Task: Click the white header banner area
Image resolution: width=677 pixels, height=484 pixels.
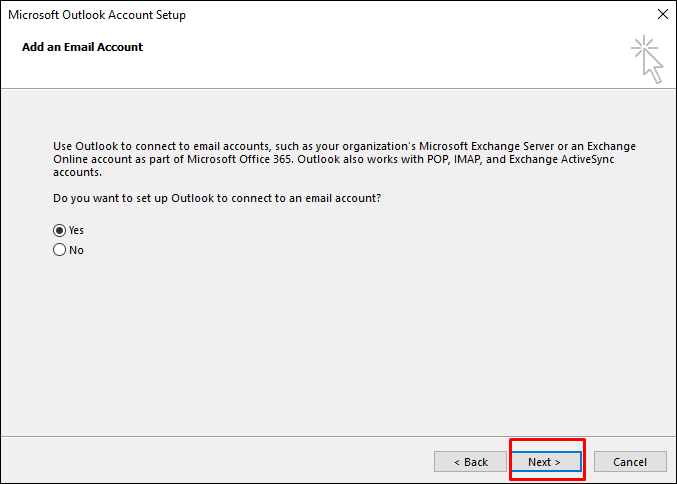Action: click(x=350, y=65)
